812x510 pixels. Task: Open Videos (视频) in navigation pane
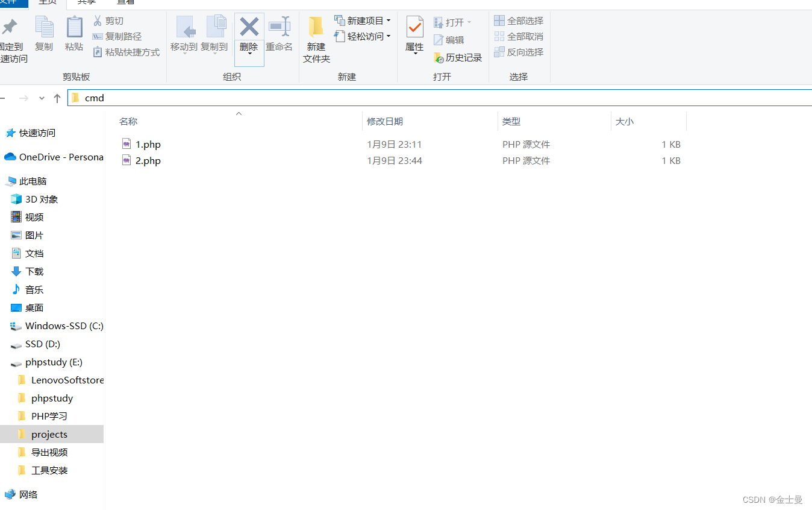coord(34,218)
